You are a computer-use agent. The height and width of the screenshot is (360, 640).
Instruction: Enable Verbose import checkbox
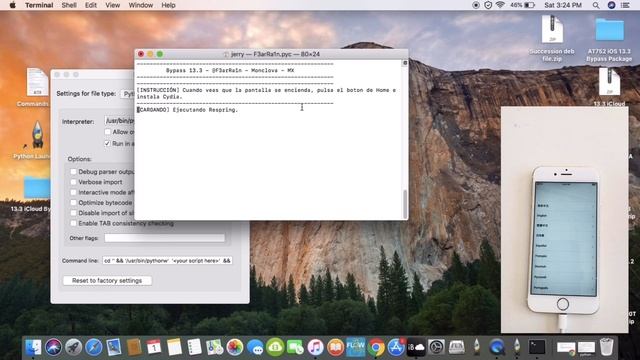click(73, 182)
